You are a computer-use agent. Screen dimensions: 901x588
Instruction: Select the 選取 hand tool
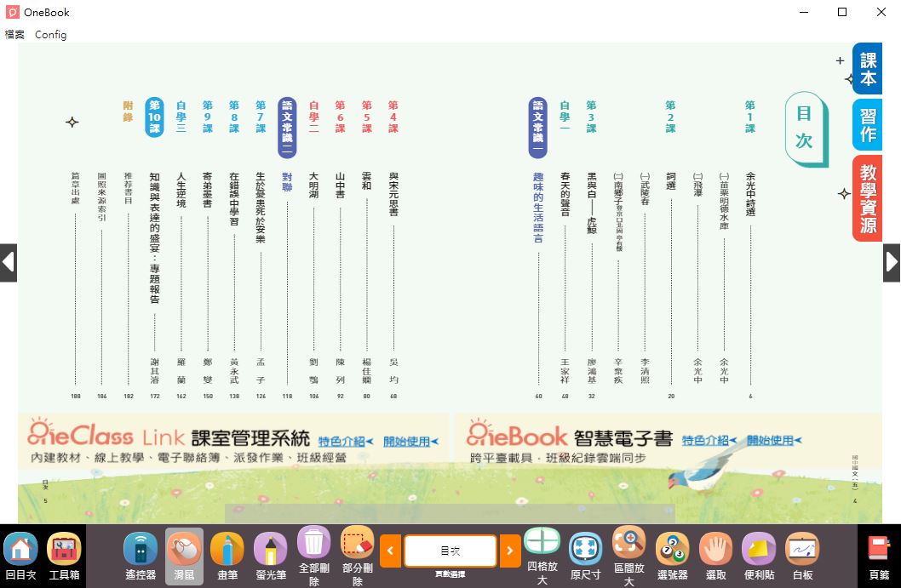(x=716, y=556)
